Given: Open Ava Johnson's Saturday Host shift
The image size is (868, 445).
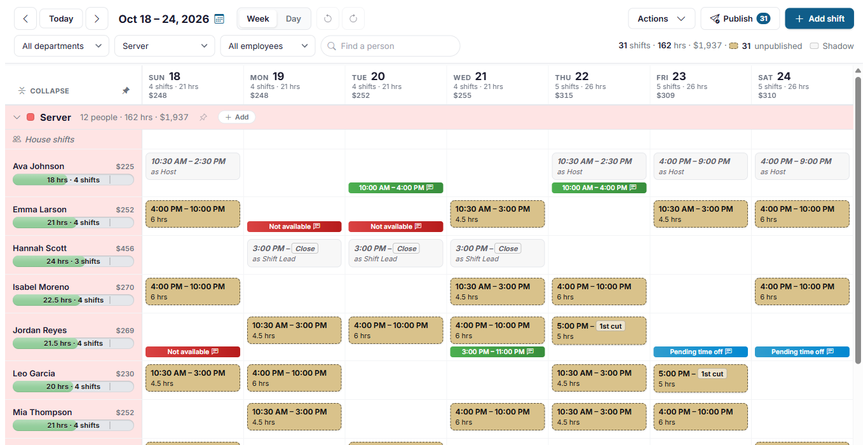Looking at the screenshot, I should pyautogui.click(x=802, y=166).
